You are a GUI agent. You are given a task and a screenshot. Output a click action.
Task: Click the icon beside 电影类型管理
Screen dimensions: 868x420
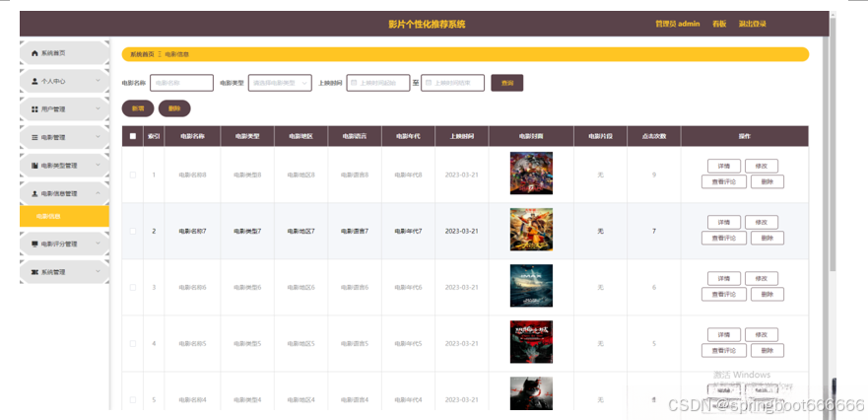click(x=34, y=166)
